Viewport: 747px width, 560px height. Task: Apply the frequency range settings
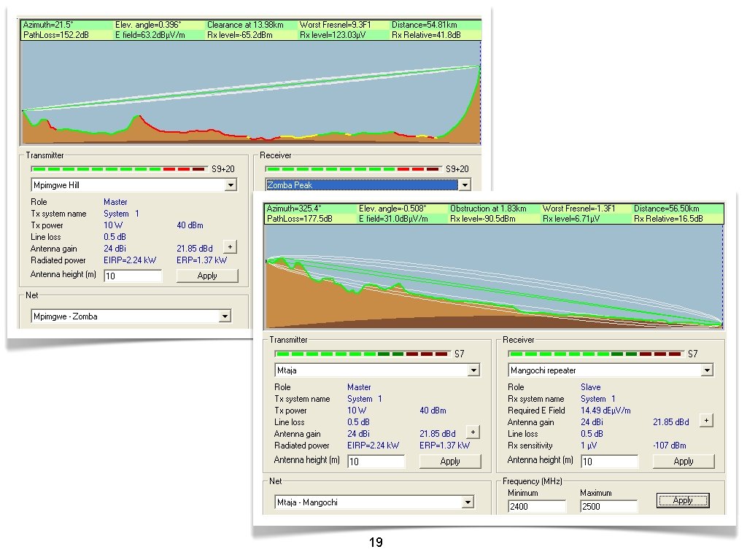pos(683,500)
